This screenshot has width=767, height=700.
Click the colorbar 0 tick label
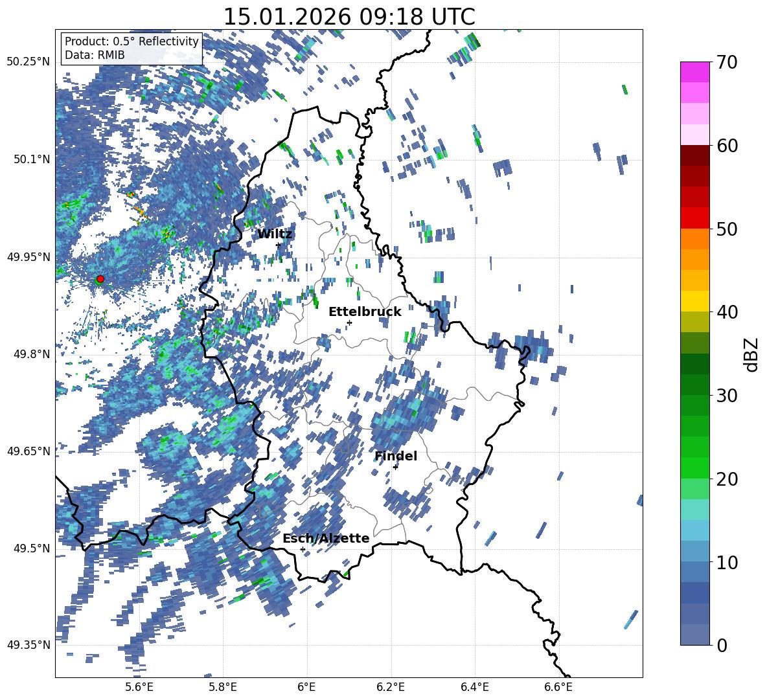tap(722, 645)
